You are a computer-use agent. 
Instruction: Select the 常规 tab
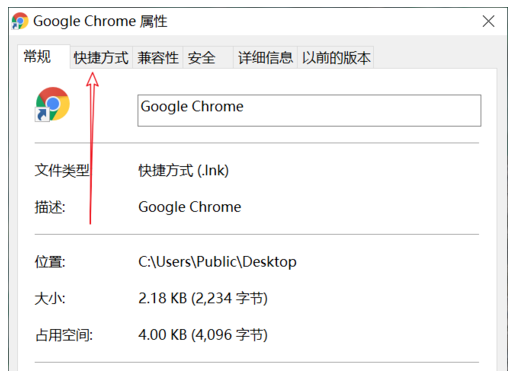click(x=44, y=56)
